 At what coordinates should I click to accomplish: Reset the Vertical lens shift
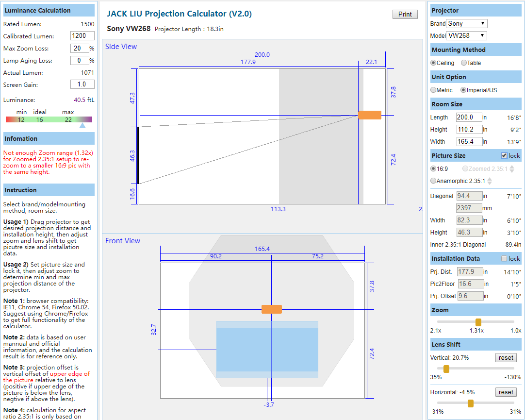[506, 357]
